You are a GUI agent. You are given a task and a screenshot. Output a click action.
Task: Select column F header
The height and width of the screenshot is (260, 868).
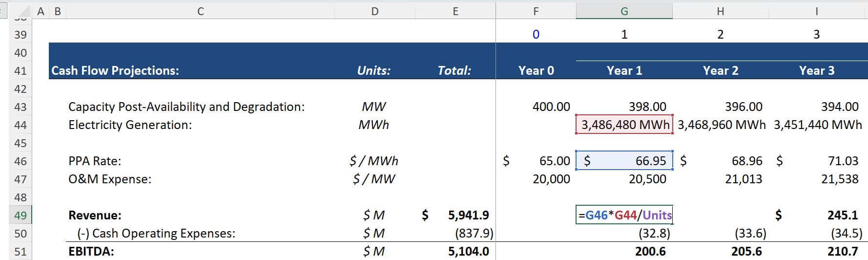pyautogui.click(x=536, y=11)
